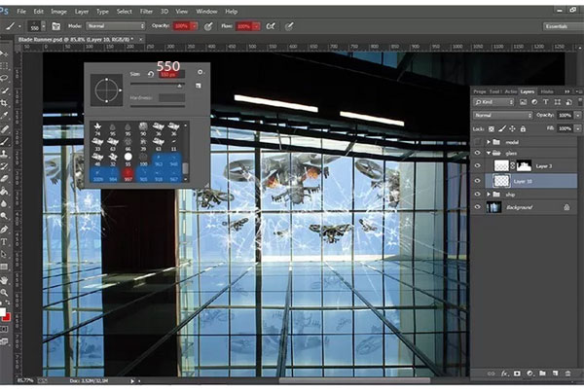Select the Dodge tool
Screen dimensions: 584x392
tap(5, 216)
